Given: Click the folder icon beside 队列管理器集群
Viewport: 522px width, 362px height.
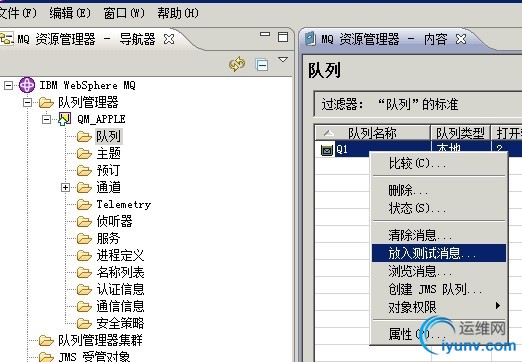Looking at the screenshot, I should tap(46, 341).
